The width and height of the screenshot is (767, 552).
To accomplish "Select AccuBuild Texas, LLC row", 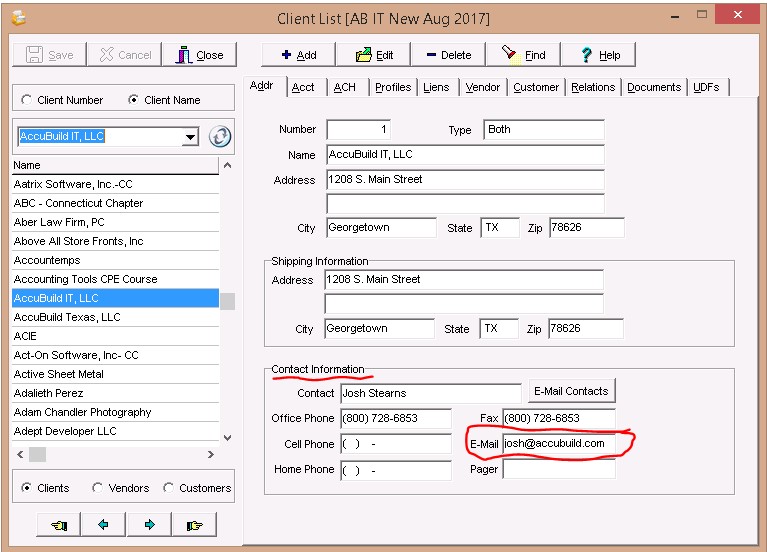I will pyautogui.click(x=115, y=317).
